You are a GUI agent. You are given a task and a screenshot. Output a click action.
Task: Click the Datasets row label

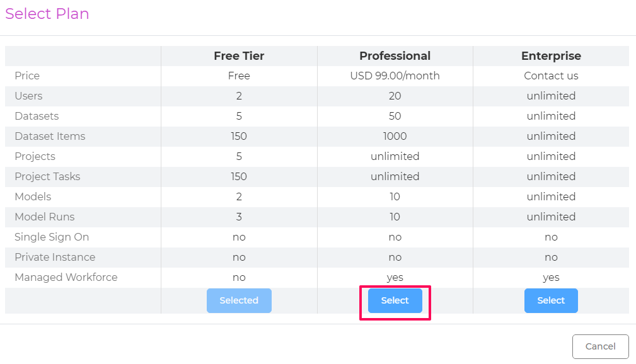[37, 117]
